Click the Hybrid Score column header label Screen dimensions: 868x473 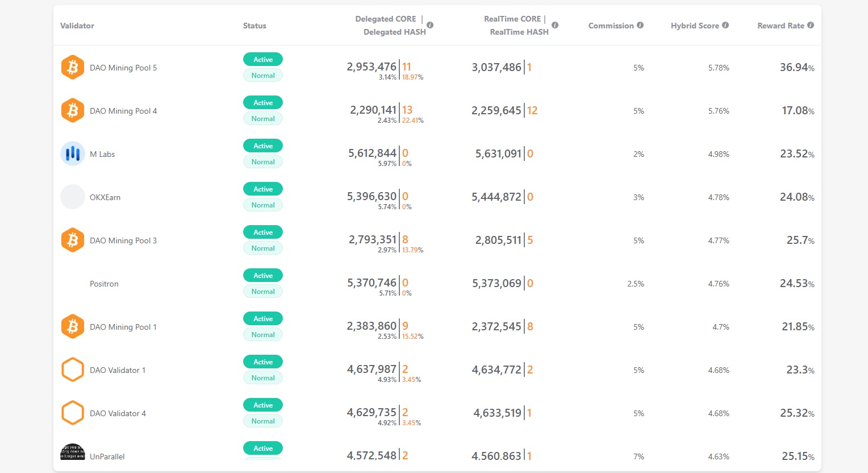(695, 26)
